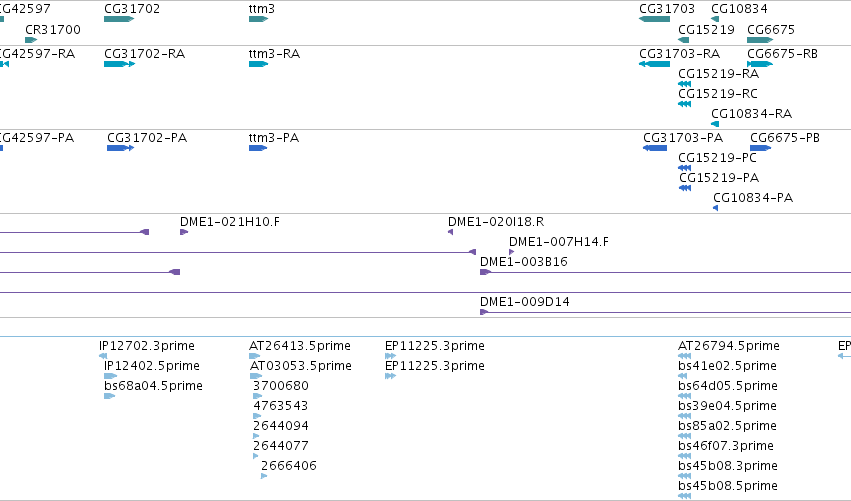Click the CG15219-RC transcript label
Screen dimensions: 851x501
pyautogui.click(x=718, y=94)
